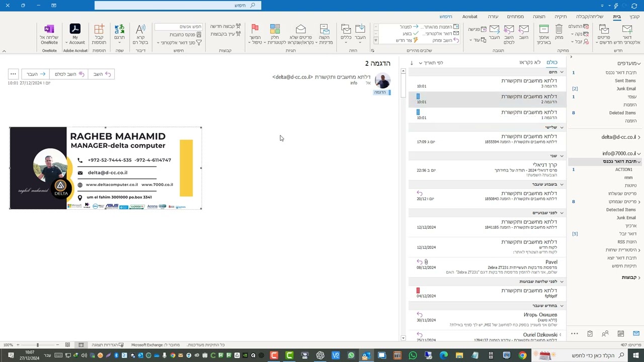The height and width of the screenshot is (362, 644).
Task: Open the Folder (תיקיה) ribbon tab
Action: point(560,17)
